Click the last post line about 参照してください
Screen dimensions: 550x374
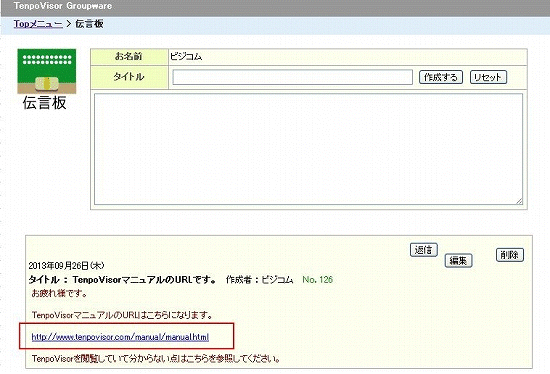(156, 359)
